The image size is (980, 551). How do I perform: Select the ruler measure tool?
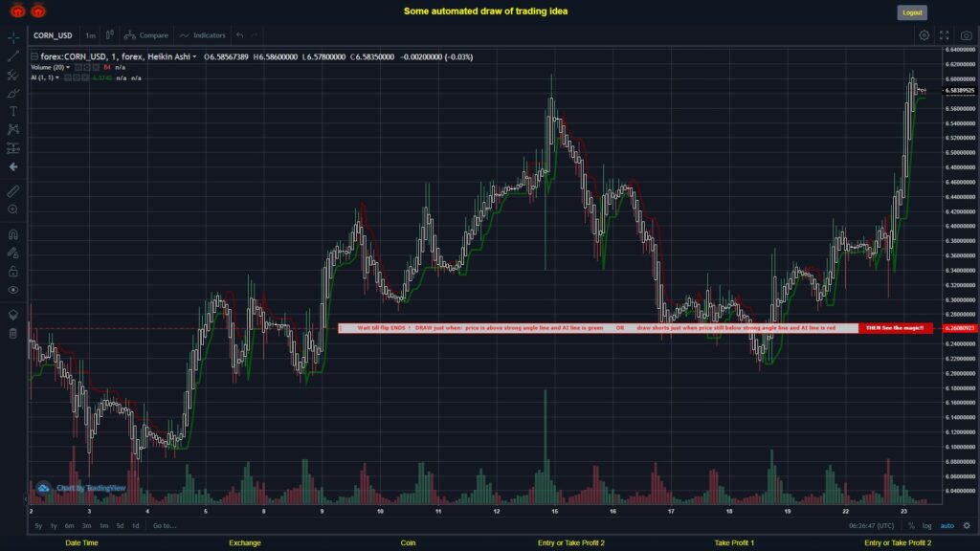[13, 191]
